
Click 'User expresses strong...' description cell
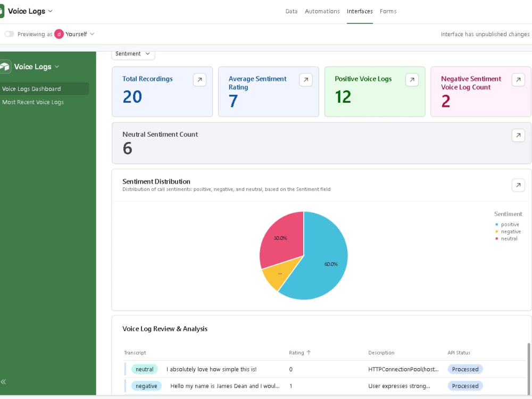(400, 386)
